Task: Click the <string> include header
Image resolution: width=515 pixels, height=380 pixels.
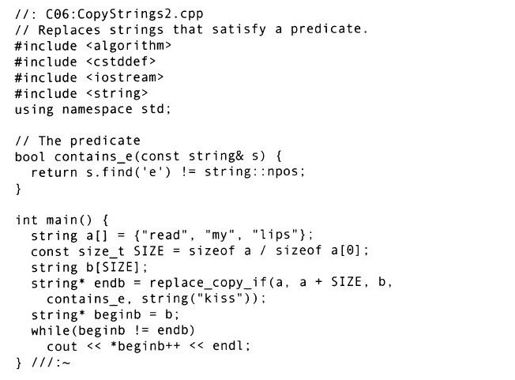Action: coord(117,93)
